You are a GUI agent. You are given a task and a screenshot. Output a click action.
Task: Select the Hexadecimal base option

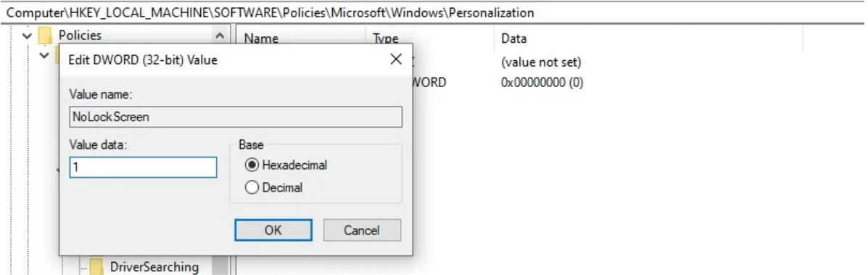[x=252, y=165]
